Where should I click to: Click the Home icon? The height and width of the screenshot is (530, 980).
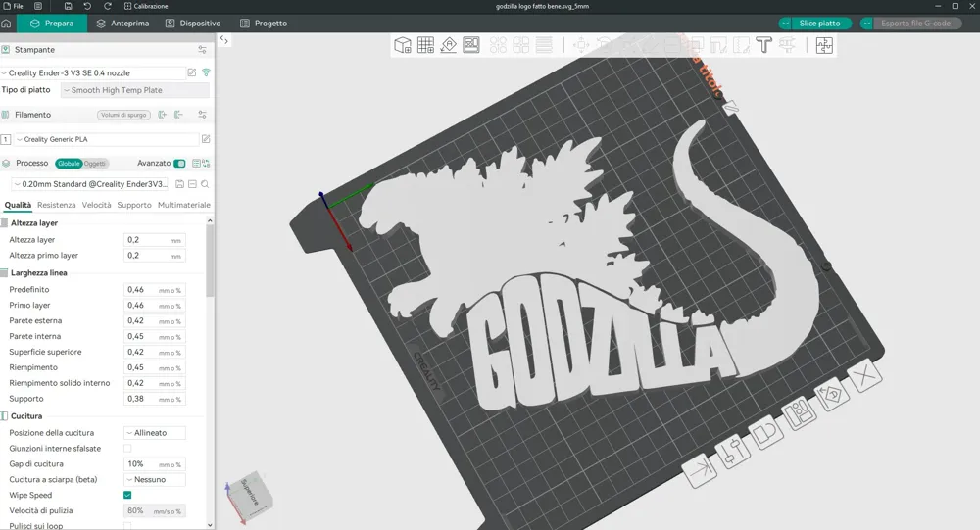pyautogui.click(x=6, y=24)
